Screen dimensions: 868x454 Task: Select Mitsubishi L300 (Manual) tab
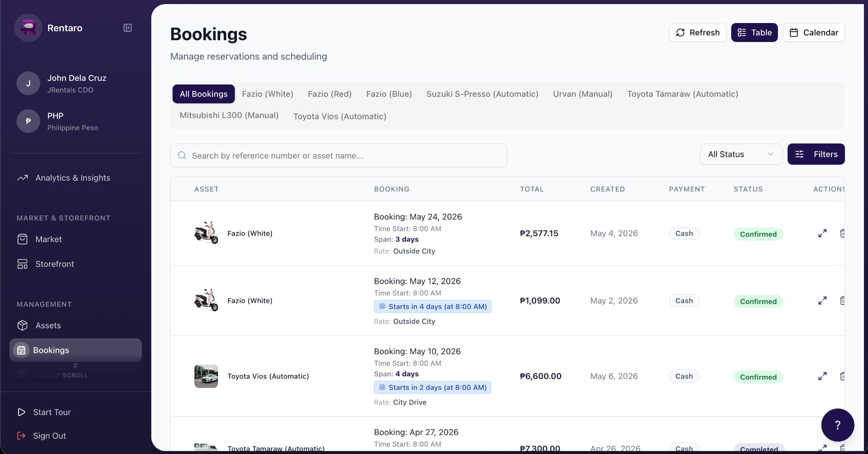(229, 116)
